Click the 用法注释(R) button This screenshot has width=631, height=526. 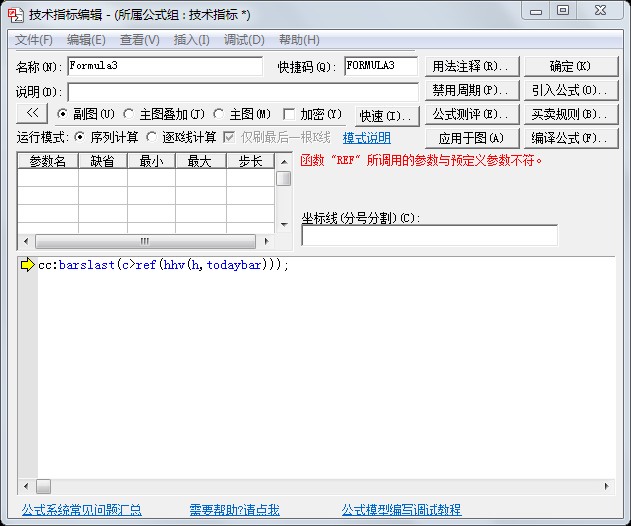point(472,66)
